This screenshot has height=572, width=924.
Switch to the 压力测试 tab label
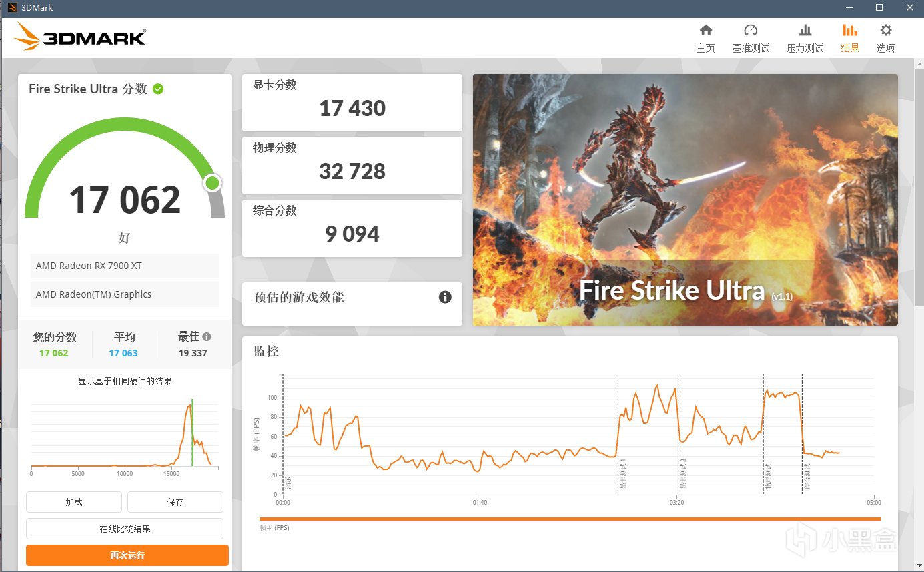coord(805,48)
